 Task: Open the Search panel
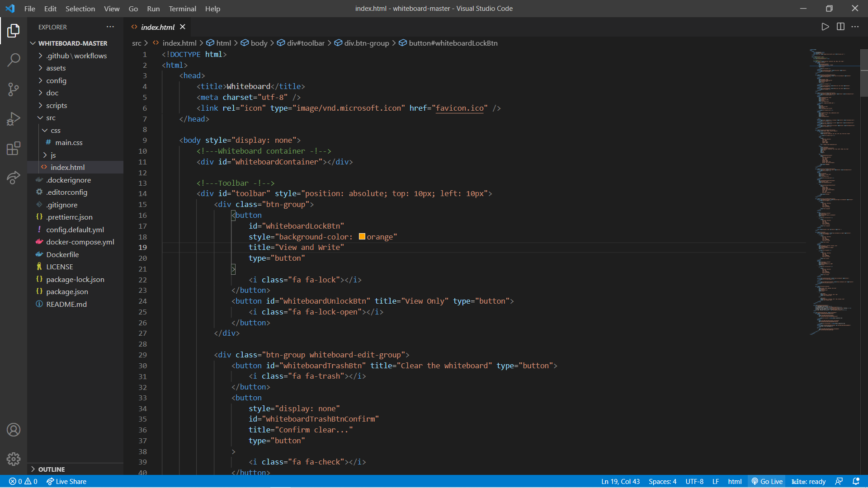[14, 60]
